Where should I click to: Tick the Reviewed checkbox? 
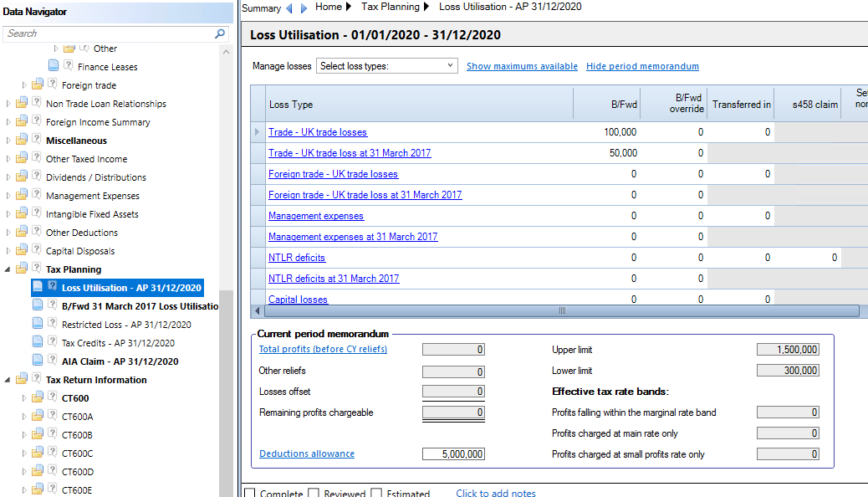pyautogui.click(x=314, y=493)
